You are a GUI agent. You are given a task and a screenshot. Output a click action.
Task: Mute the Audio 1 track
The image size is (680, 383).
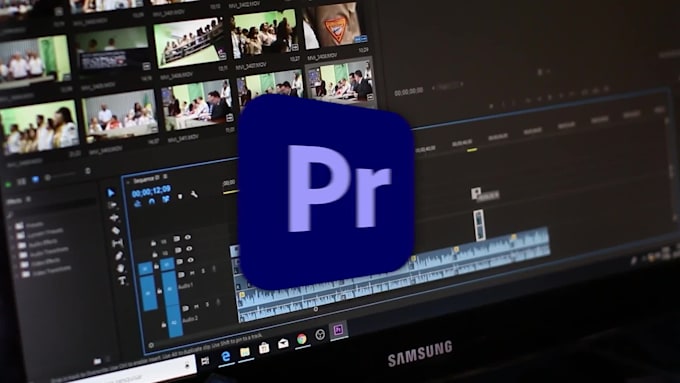click(193, 273)
